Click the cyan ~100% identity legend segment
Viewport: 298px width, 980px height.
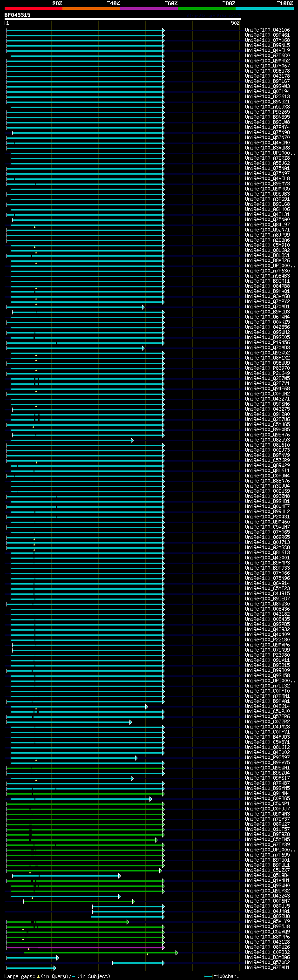pos(264,8)
